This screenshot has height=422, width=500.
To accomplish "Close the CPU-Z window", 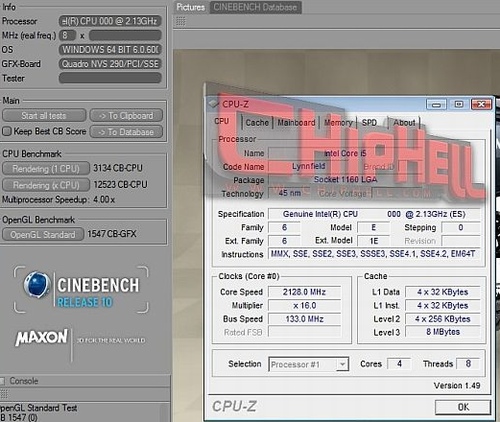I will (x=481, y=105).
